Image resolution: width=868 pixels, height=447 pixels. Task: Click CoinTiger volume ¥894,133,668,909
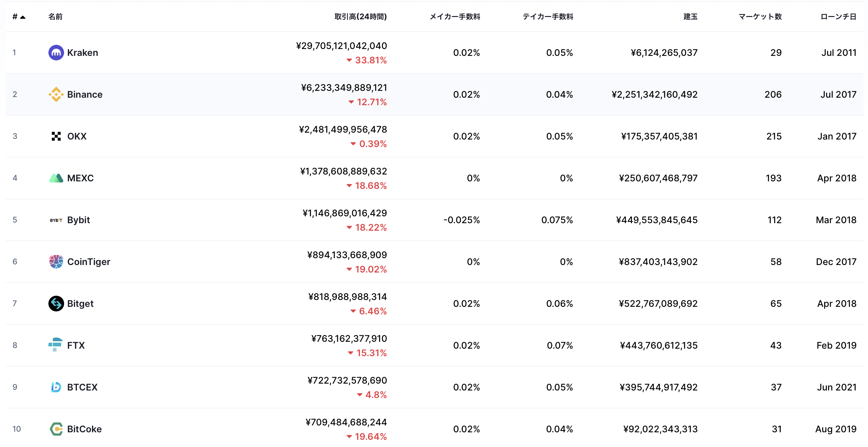pos(347,255)
